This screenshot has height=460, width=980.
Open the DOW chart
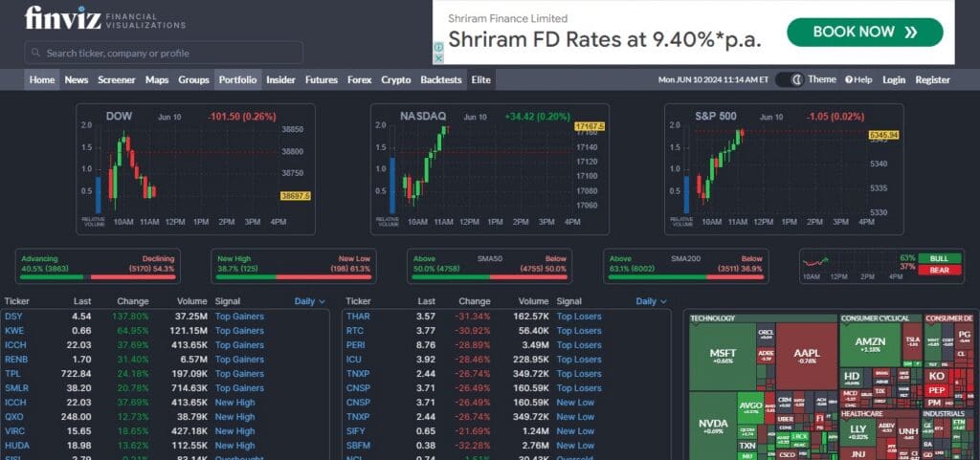pos(195,169)
